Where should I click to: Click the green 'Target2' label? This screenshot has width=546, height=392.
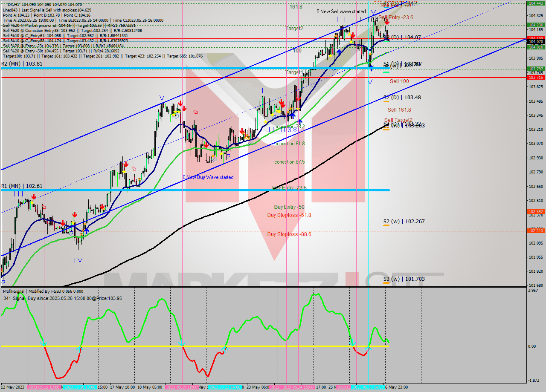point(295,29)
